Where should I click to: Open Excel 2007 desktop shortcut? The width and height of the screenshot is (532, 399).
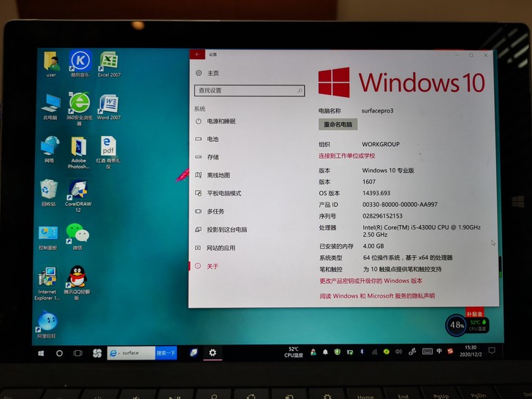(x=110, y=64)
